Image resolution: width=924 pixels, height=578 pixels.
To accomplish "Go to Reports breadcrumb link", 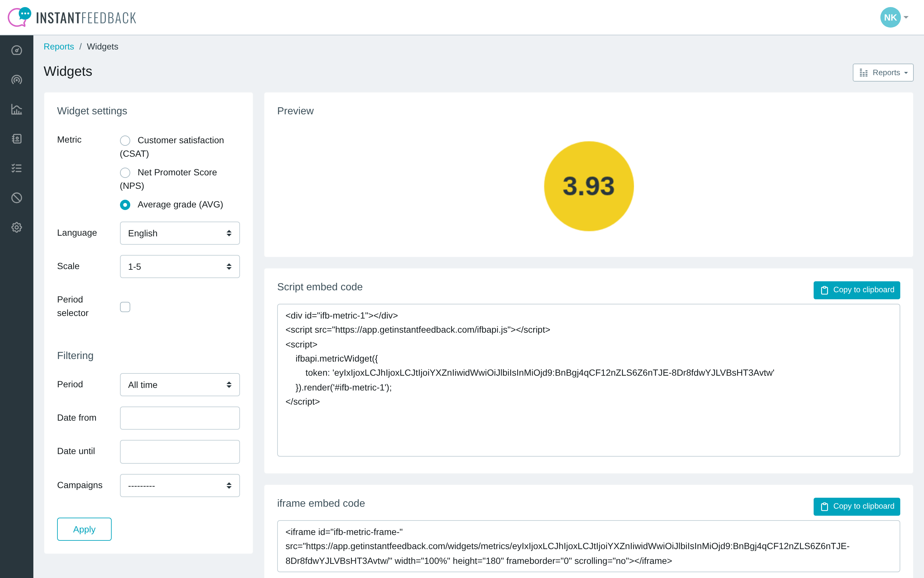I will click(x=59, y=47).
